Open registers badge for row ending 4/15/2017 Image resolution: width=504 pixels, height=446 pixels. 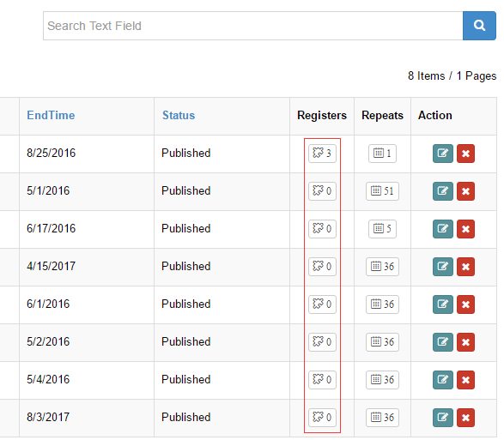pyautogui.click(x=322, y=267)
